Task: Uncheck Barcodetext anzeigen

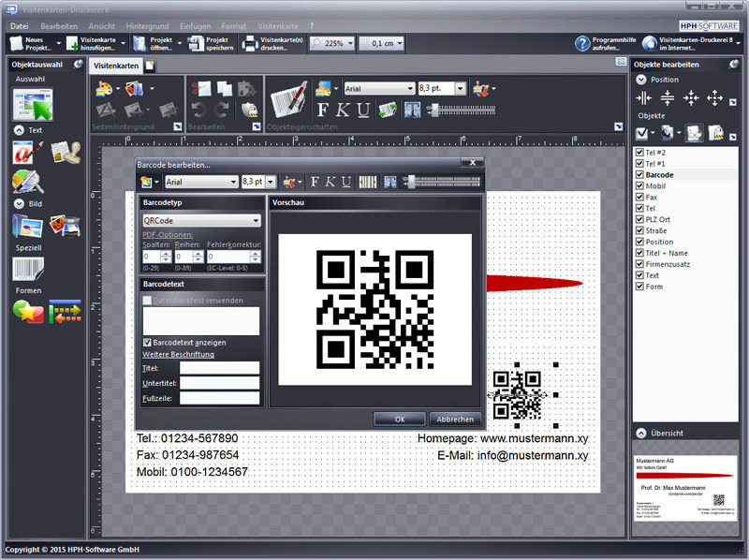Action: click(147, 343)
